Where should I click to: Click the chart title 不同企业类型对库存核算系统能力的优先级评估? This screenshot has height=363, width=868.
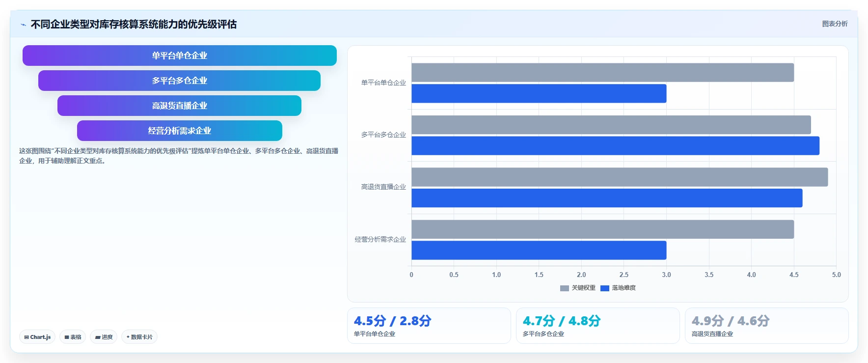tap(134, 24)
